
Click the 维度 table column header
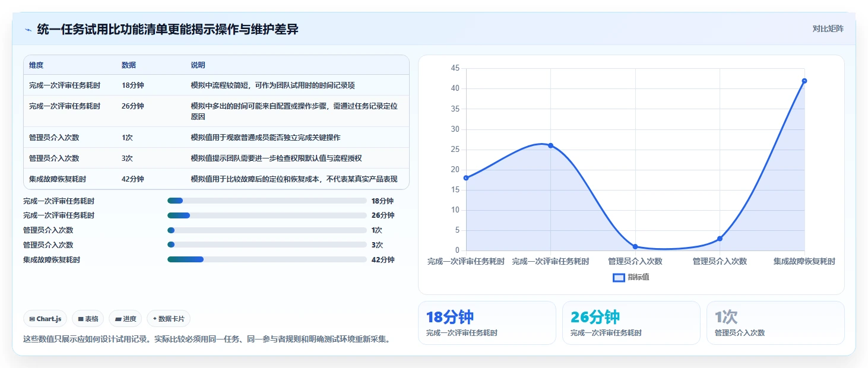coord(36,65)
